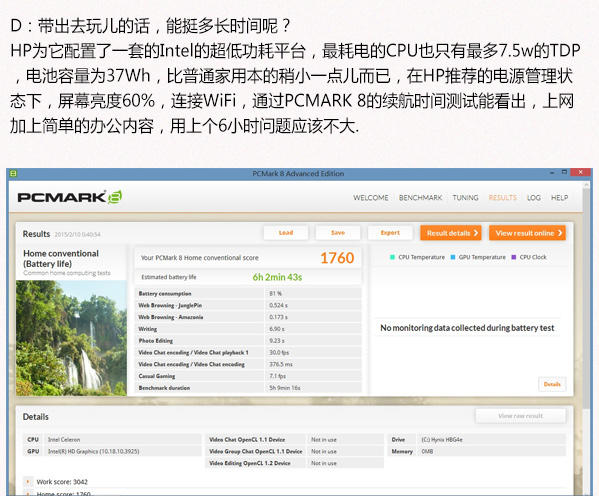Click Video Group Chat OpenCL 1.1 Device row

(295, 451)
